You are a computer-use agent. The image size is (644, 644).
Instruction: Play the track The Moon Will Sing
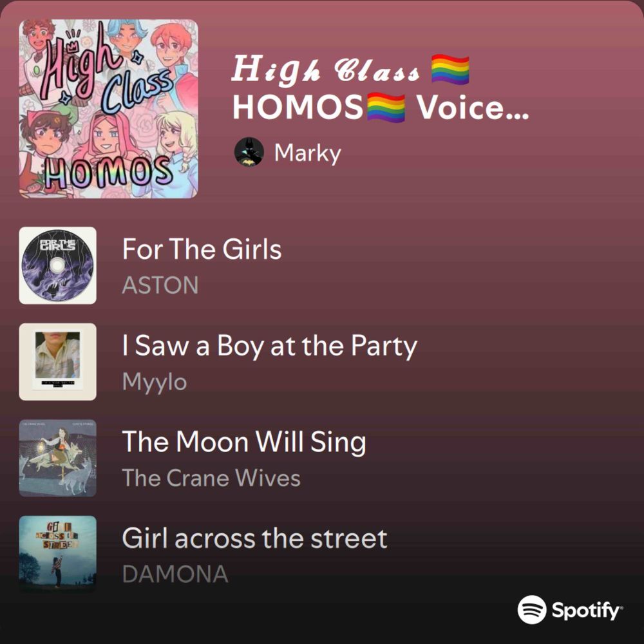(x=244, y=442)
